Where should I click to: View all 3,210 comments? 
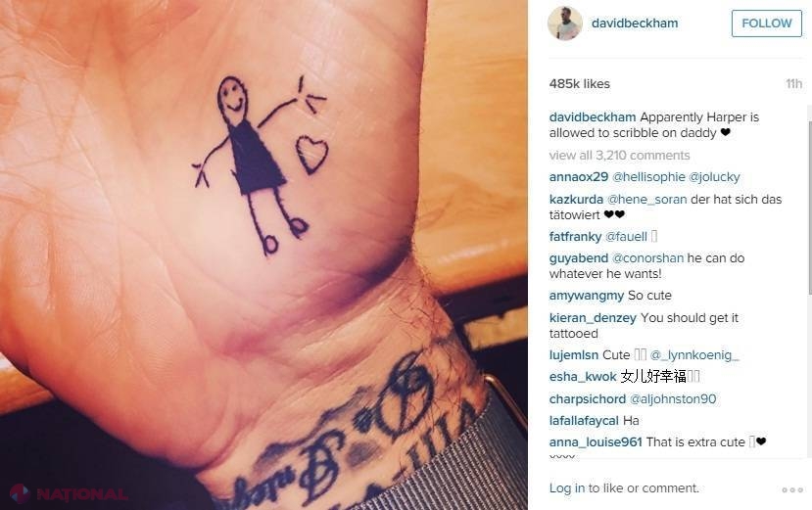pyautogui.click(x=619, y=156)
